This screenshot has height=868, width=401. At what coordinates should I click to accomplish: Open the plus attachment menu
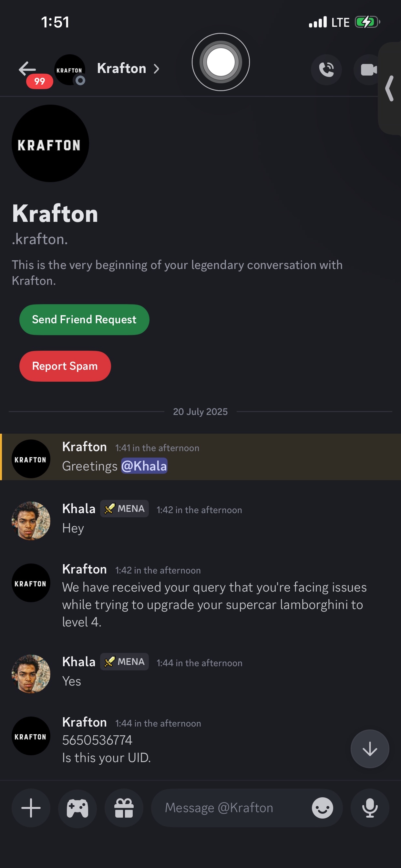(x=31, y=808)
